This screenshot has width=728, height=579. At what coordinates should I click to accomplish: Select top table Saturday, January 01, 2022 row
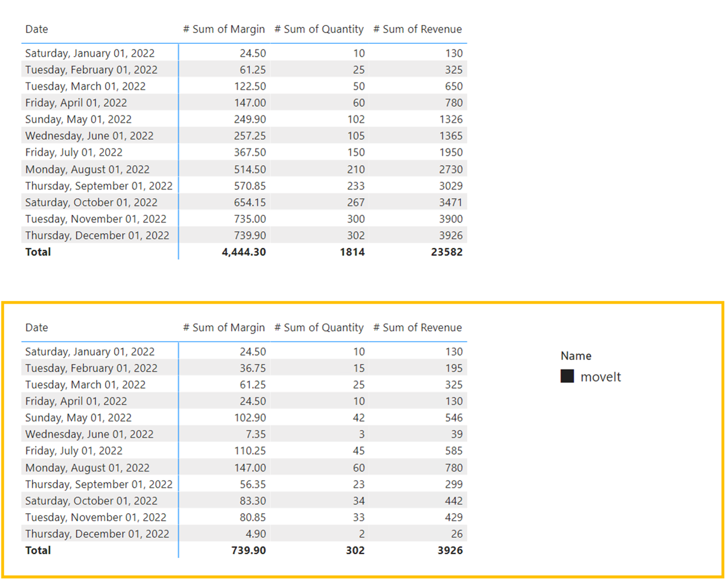[244, 53]
